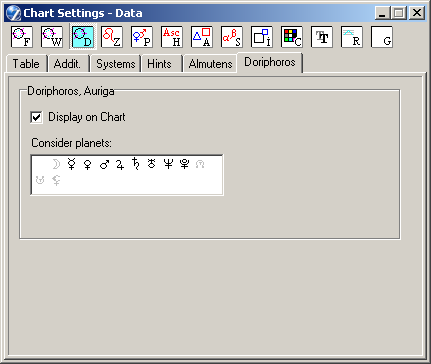The width and height of the screenshot is (431, 364).
Task: Toggle the greyed South Node symbol
Action: [x=40, y=180]
